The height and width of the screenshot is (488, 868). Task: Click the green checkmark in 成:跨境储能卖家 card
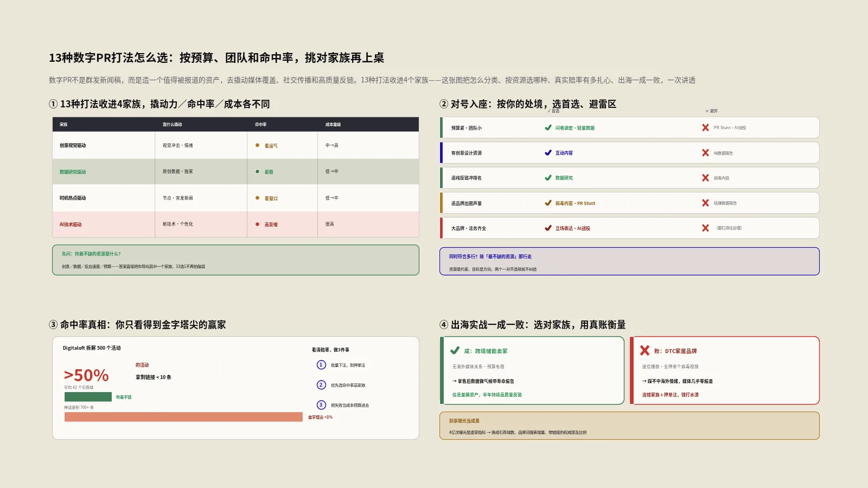(455, 351)
